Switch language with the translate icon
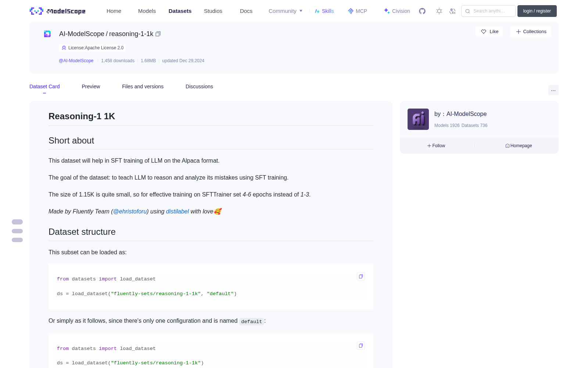Viewport: 588px width, 368px height. [452, 11]
